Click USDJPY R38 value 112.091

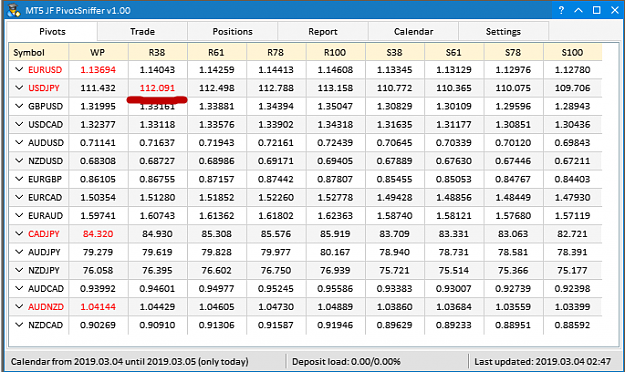click(x=157, y=88)
